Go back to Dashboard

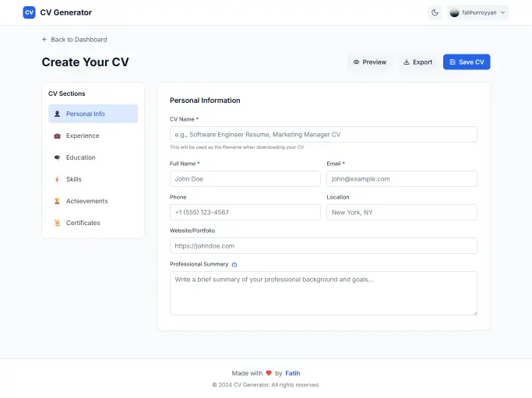tap(74, 39)
